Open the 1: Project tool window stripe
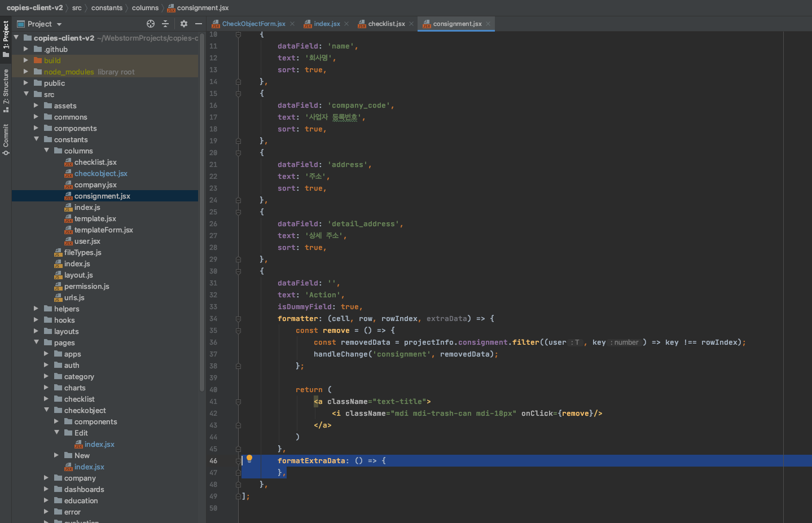This screenshot has width=812, height=523. [6, 38]
